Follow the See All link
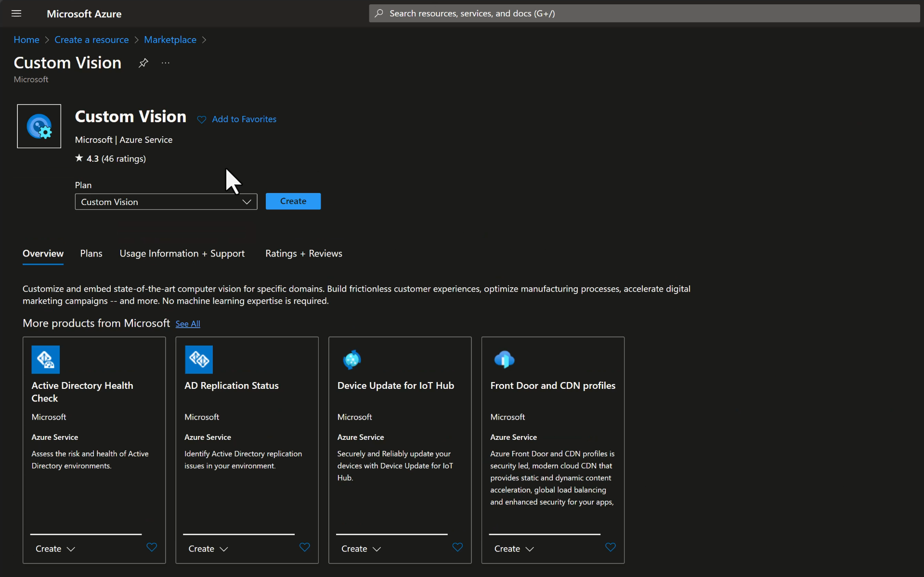 click(x=188, y=324)
